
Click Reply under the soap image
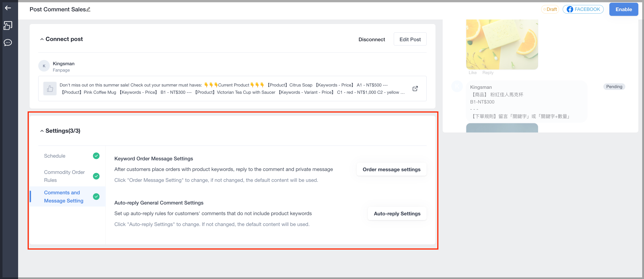coord(488,72)
